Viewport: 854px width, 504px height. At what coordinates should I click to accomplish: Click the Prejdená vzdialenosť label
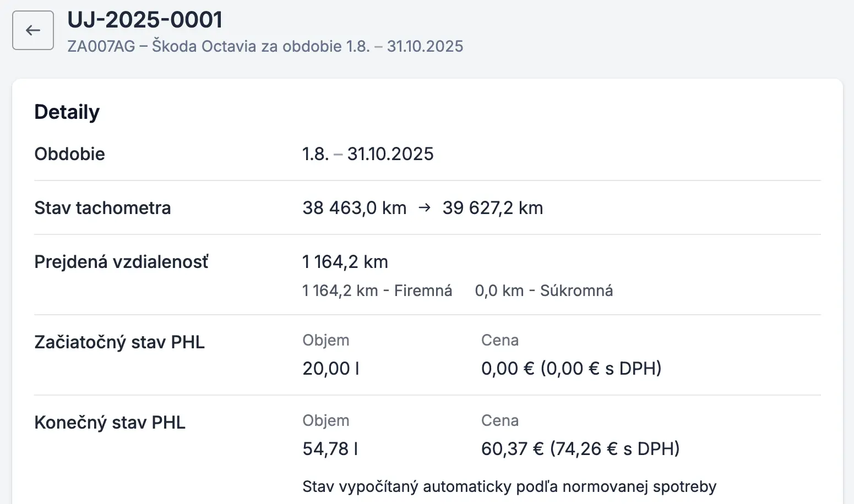(121, 262)
